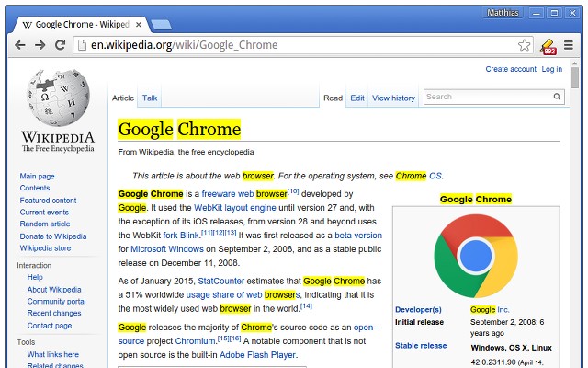Click the search magnifier icon in Wikipedia
Image resolution: width=588 pixels, height=368 pixels.
tap(557, 97)
